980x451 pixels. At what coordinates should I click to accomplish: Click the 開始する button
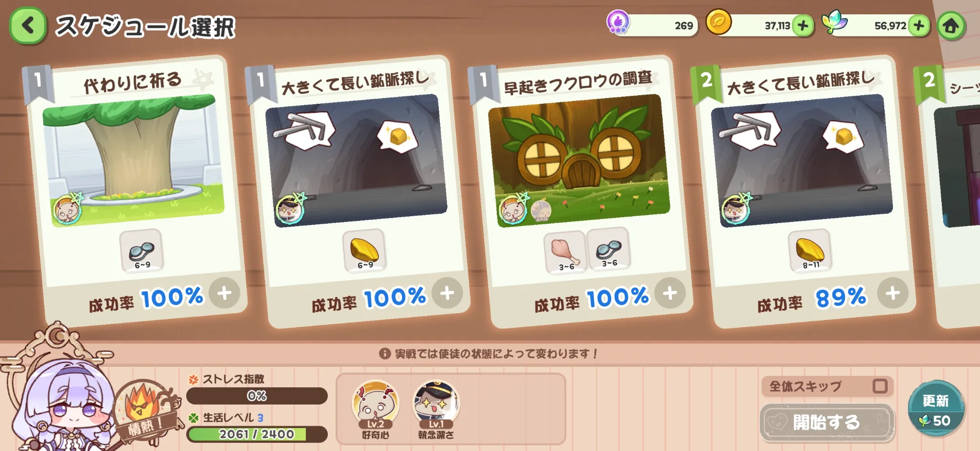827,422
